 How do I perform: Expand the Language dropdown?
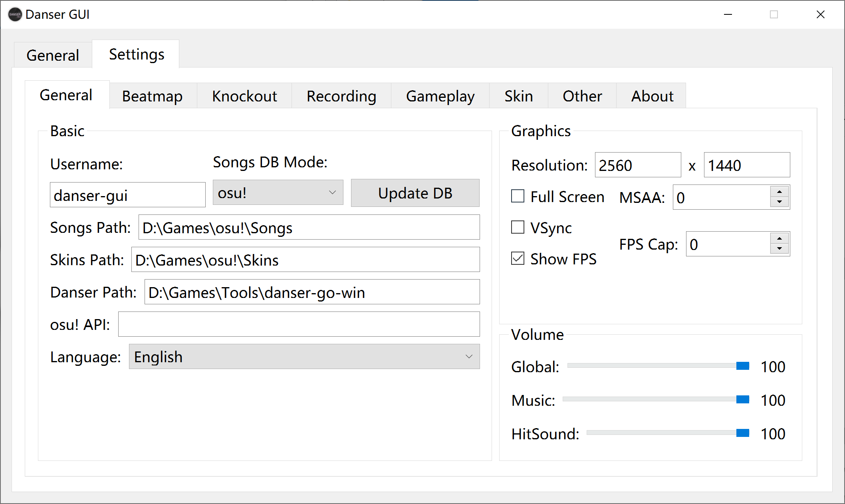pos(304,357)
